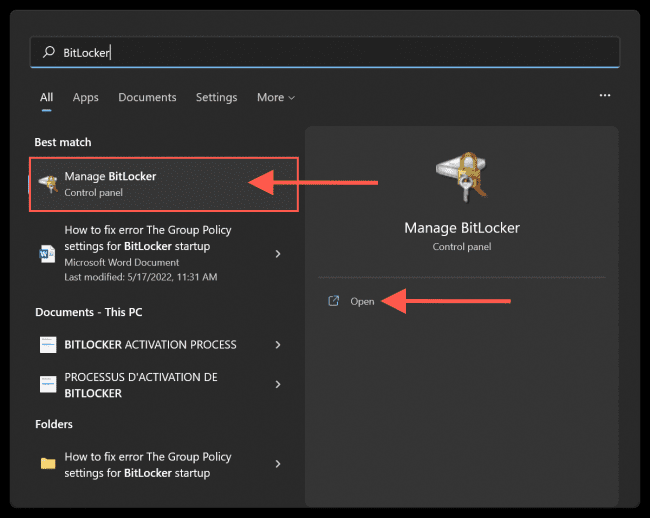Switch to the Documents tab

coord(147,97)
